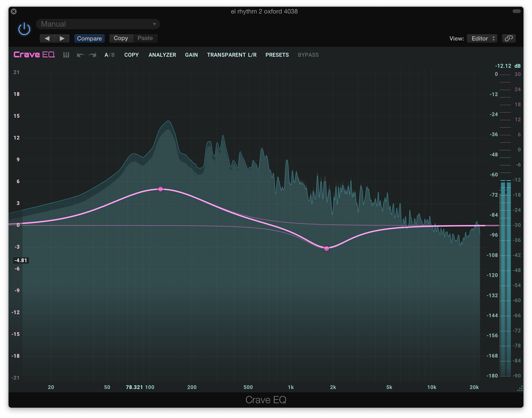The width and height of the screenshot is (532, 418).
Task: Open the TRANSPARENT L/R mode menu
Action: click(232, 55)
